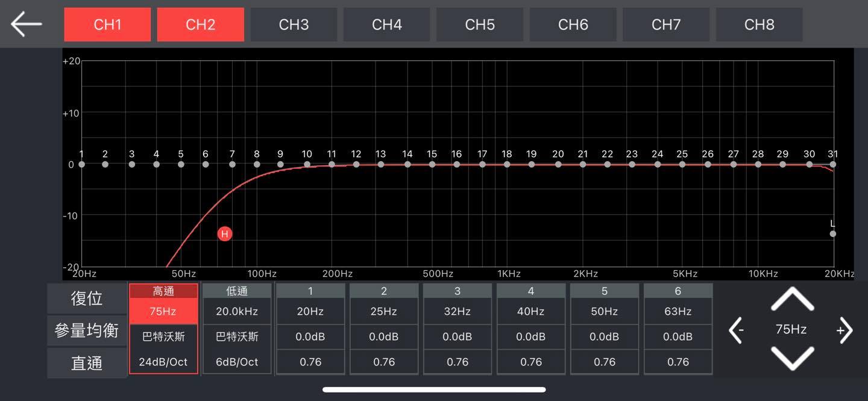
Task: Select EQ graph point 4
Action: pyautogui.click(x=156, y=164)
